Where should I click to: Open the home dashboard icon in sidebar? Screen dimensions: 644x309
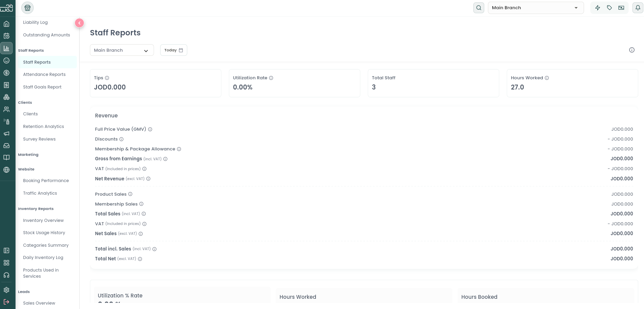coord(6,24)
